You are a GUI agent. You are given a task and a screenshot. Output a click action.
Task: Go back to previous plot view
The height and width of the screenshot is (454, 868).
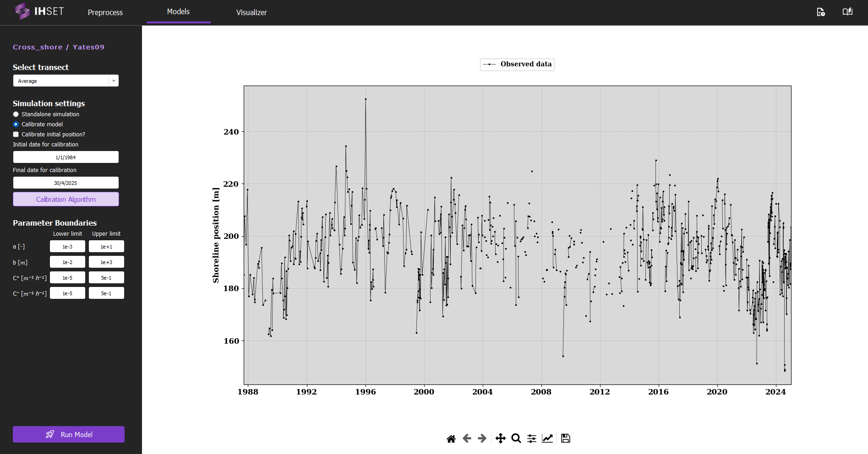point(466,438)
